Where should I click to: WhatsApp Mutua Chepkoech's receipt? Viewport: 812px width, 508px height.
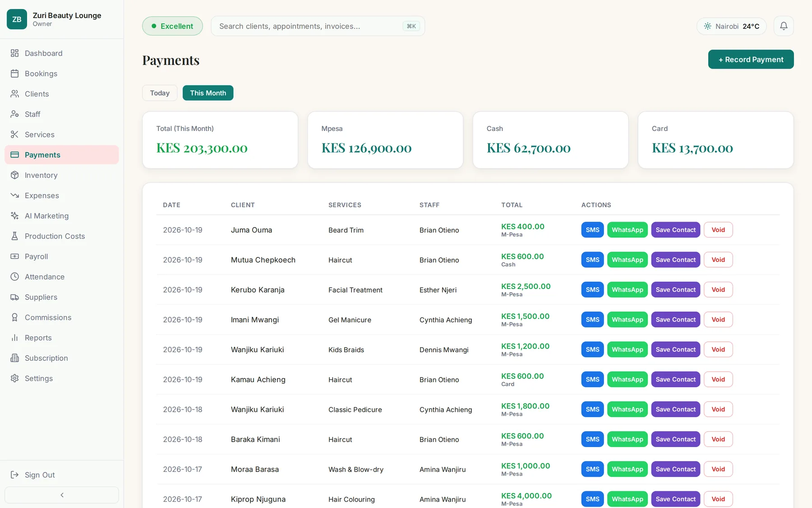coord(627,260)
